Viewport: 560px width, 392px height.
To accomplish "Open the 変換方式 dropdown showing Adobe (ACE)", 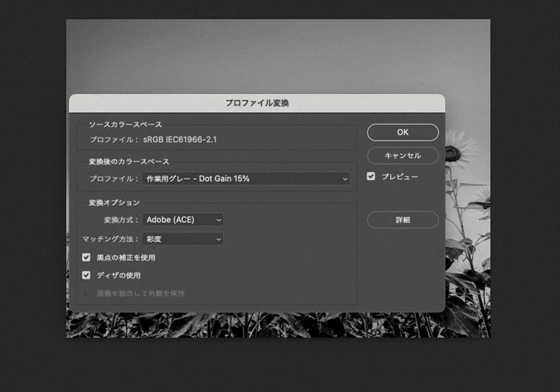I will point(183,219).
